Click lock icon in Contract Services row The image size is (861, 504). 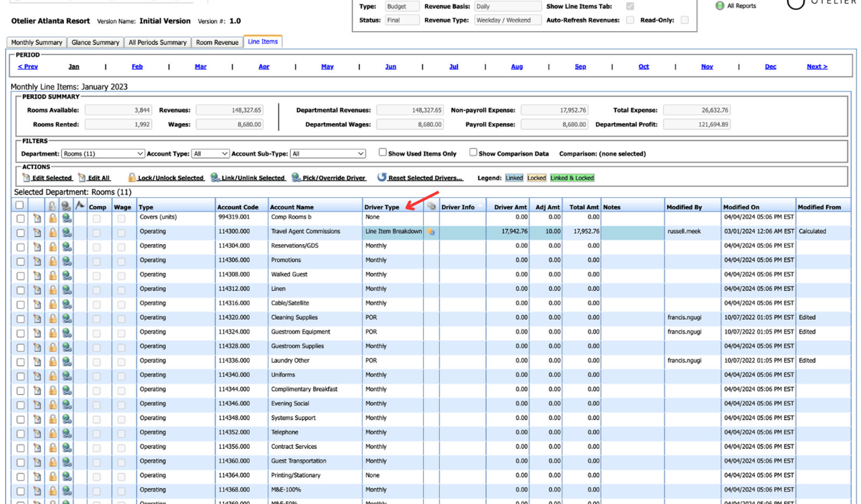click(52, 448)
